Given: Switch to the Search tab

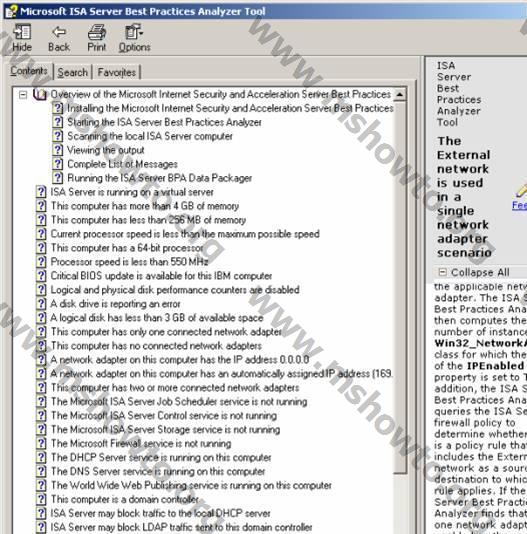Looking at the screenshot, I should pos(73,73).
